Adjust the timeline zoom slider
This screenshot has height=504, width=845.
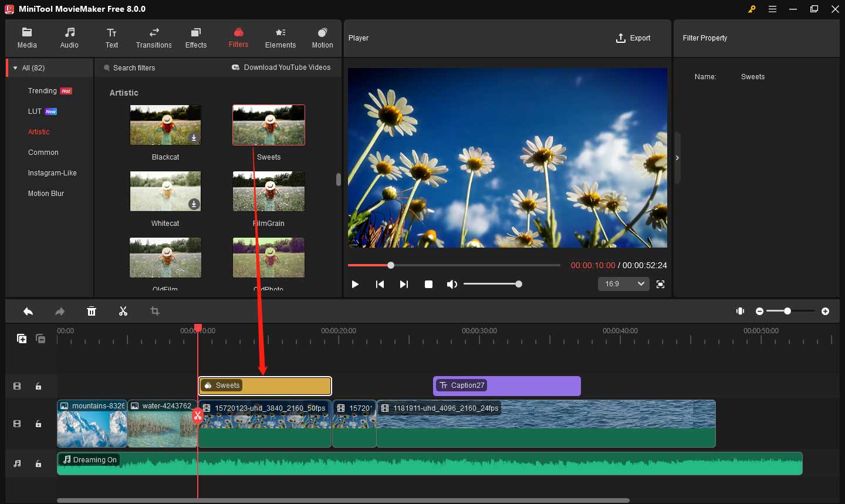coord(790,311)
